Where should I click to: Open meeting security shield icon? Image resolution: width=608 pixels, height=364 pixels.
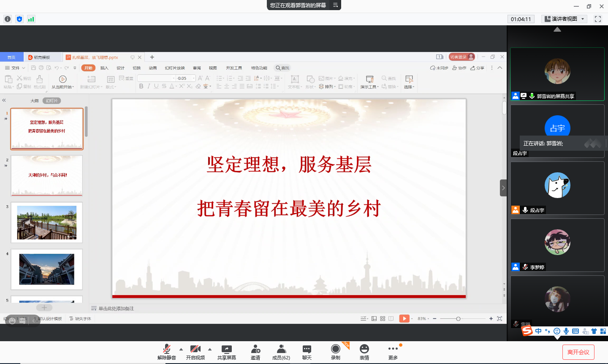point(19,19)
